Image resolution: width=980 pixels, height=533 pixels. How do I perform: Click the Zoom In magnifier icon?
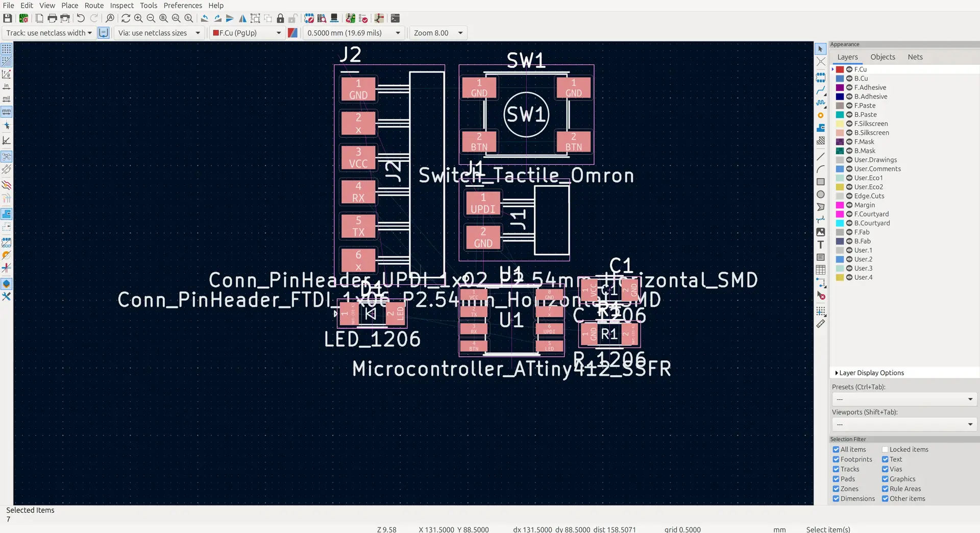[x=138, y=18]
